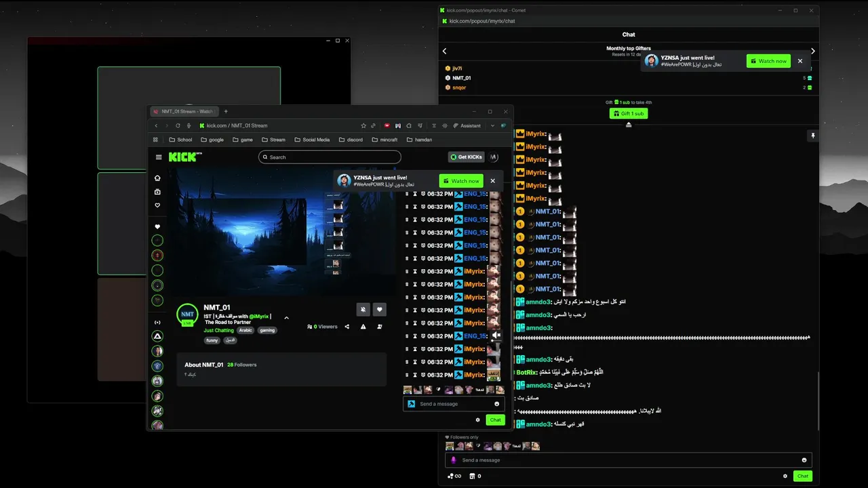
Task: Focus Send a message box in popout chat
Action: 628,460
